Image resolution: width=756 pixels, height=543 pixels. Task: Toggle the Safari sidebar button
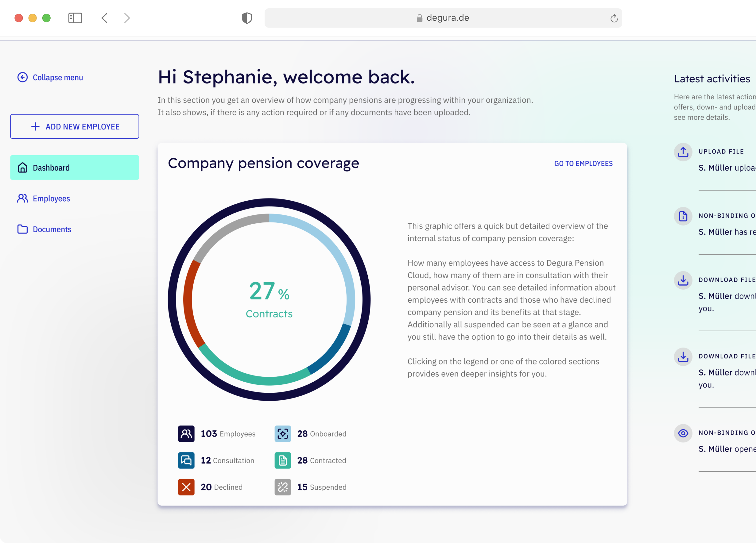[x=75, y=18]
